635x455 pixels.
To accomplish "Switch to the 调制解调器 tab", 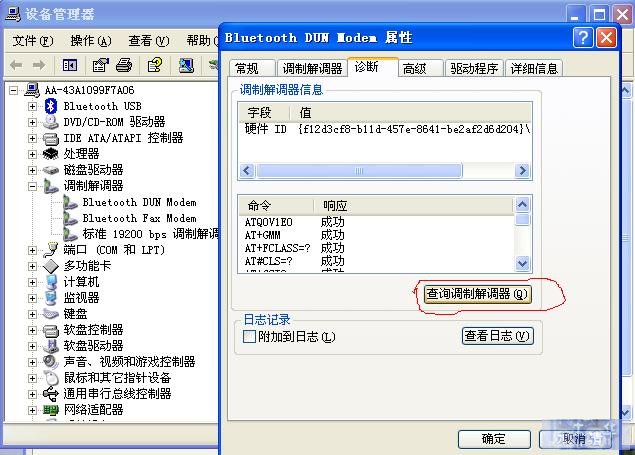I will point(312,68).
